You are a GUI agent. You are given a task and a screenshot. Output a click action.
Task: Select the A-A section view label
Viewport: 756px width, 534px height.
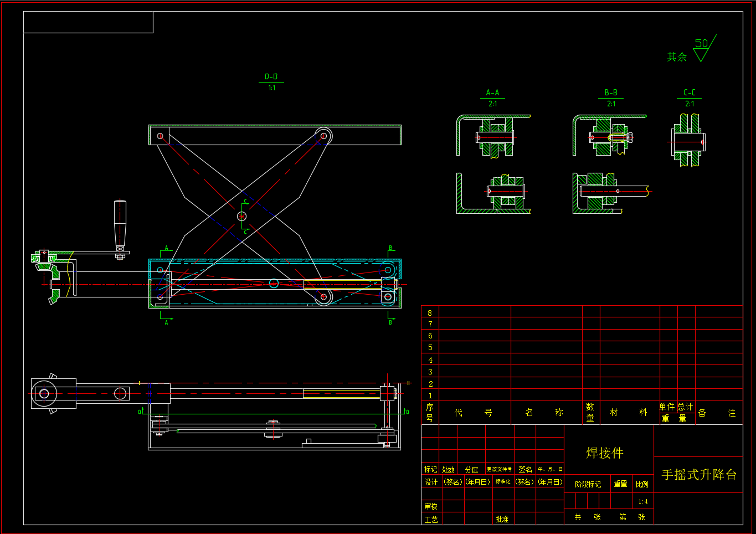(x=492, y=93)
